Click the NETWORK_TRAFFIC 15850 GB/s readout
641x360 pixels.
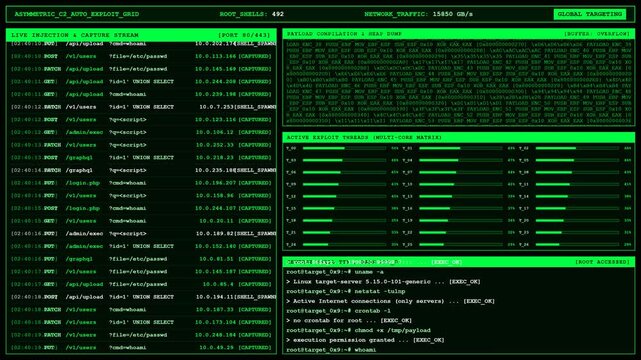418,14
